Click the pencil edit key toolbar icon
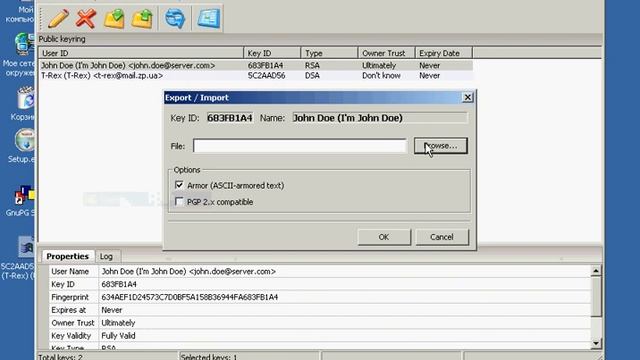This screenshot has height=360, width=640. 58,18
